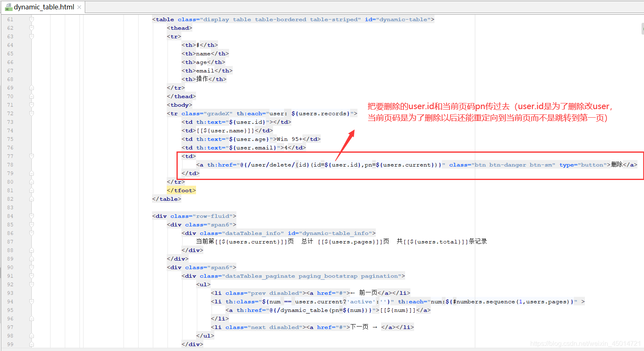644x351 pixels.
Task: Click the fold end marker at line 96
Action: [31, 318]
